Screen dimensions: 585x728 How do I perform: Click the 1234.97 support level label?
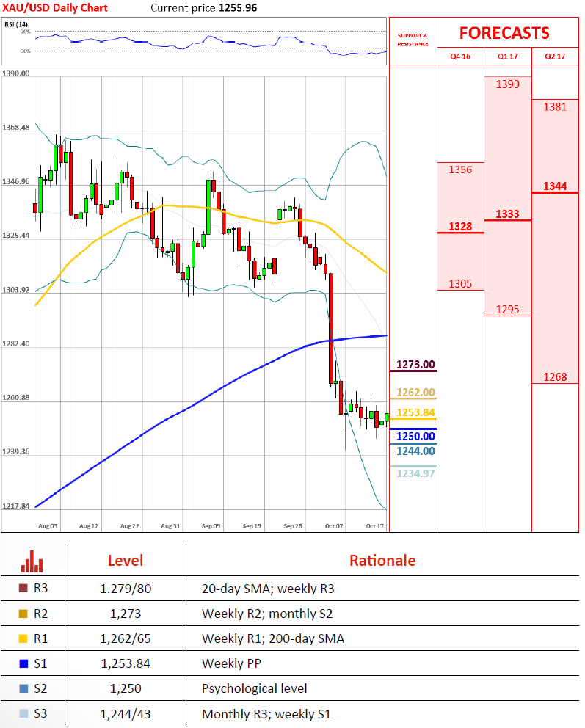415,473
